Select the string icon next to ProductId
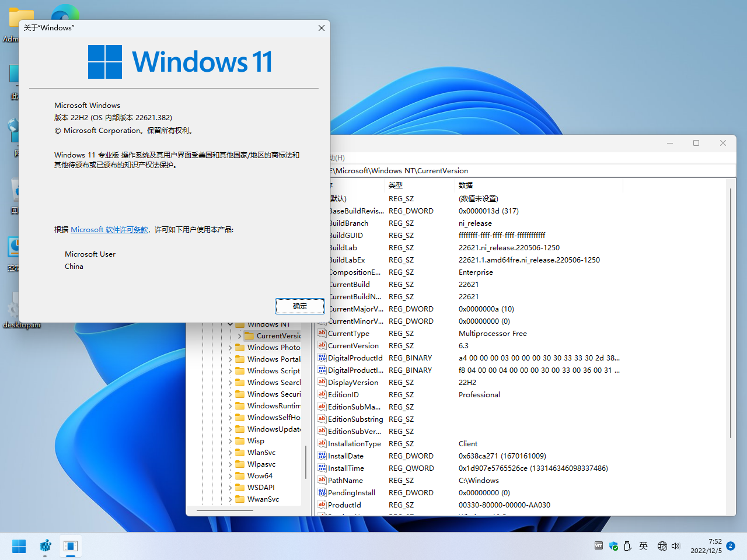 pyautogui.click(x=322, y=505)
